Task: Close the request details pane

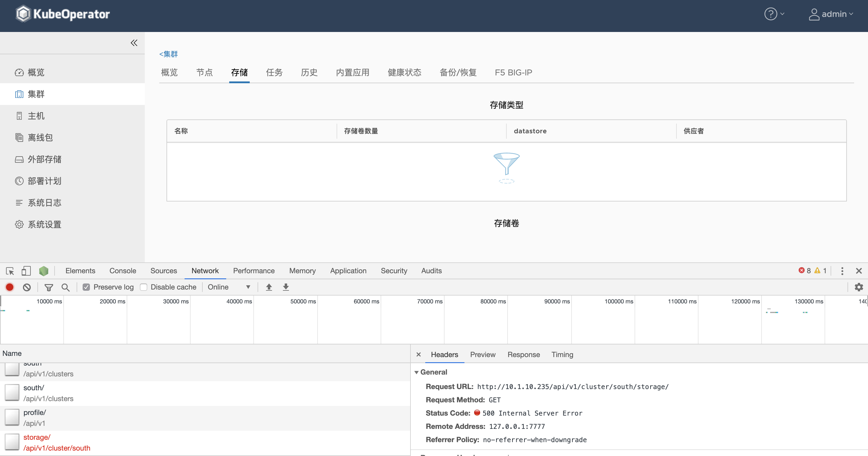Action: tap(419, 355)
